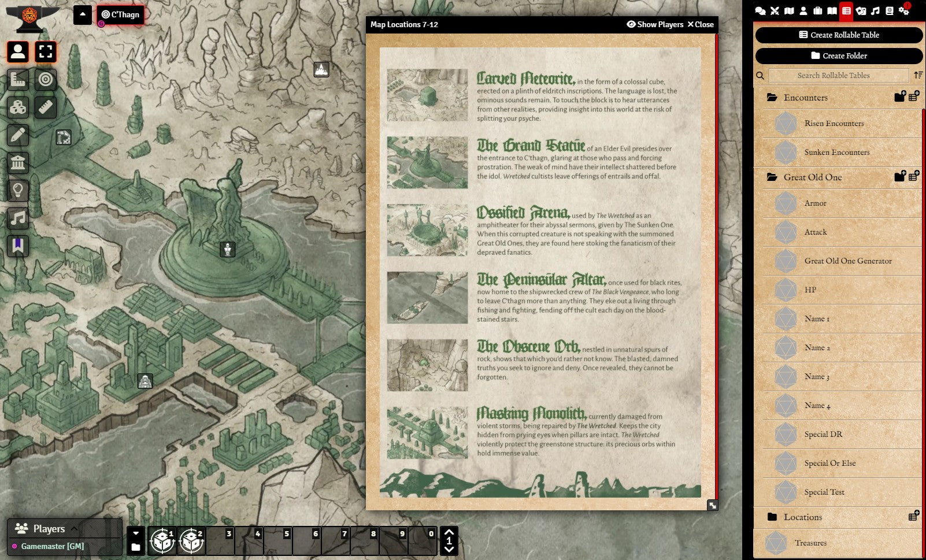Toggle the Select Targets tool

click(46, 79)
